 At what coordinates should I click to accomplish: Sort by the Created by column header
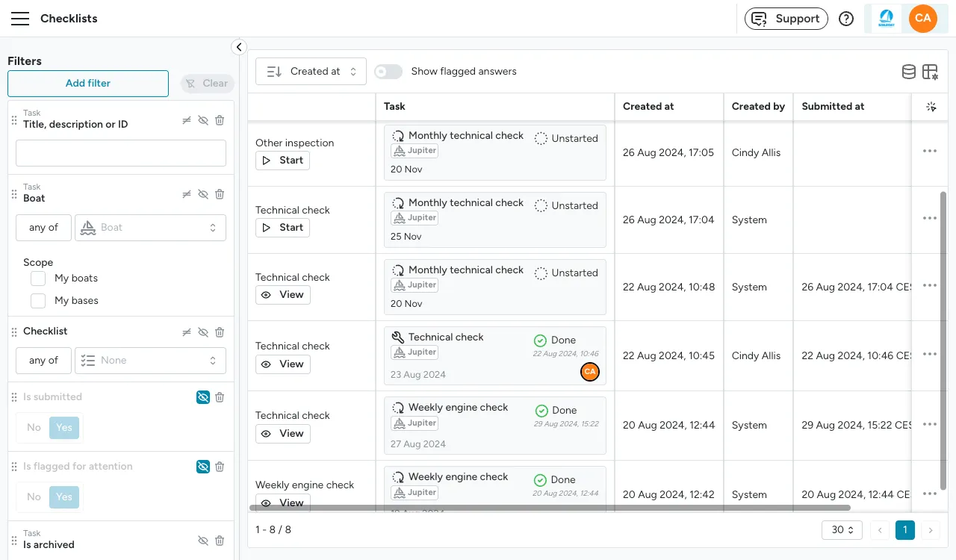[758, 107]
